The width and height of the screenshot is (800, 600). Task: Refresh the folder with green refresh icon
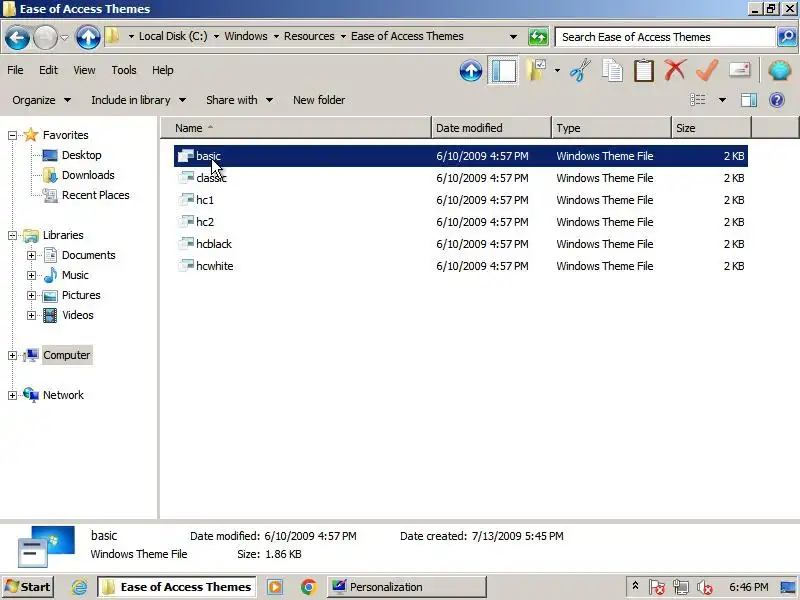pyautogui.click(x=538, y=37)
